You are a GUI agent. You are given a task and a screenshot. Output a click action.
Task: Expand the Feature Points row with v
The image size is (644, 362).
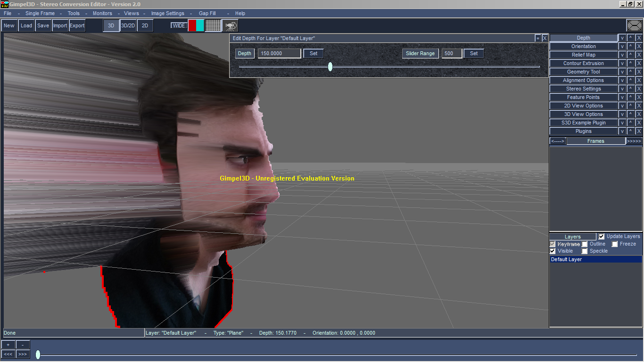(x=622, y=98)
